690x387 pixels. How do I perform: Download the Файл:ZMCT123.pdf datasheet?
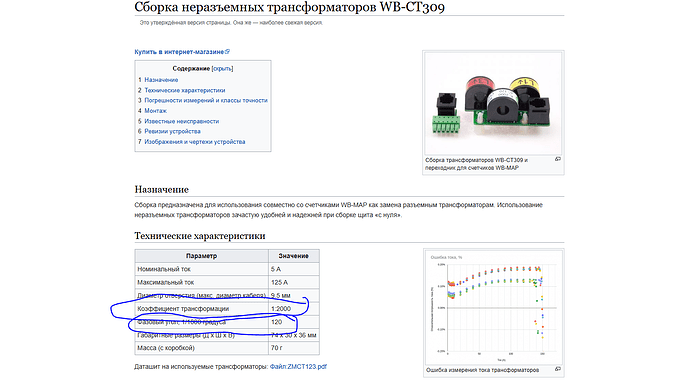298,366
